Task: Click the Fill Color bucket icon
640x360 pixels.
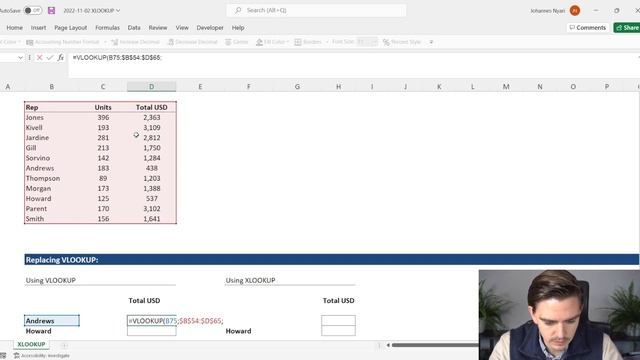Action: click(259, 42)
